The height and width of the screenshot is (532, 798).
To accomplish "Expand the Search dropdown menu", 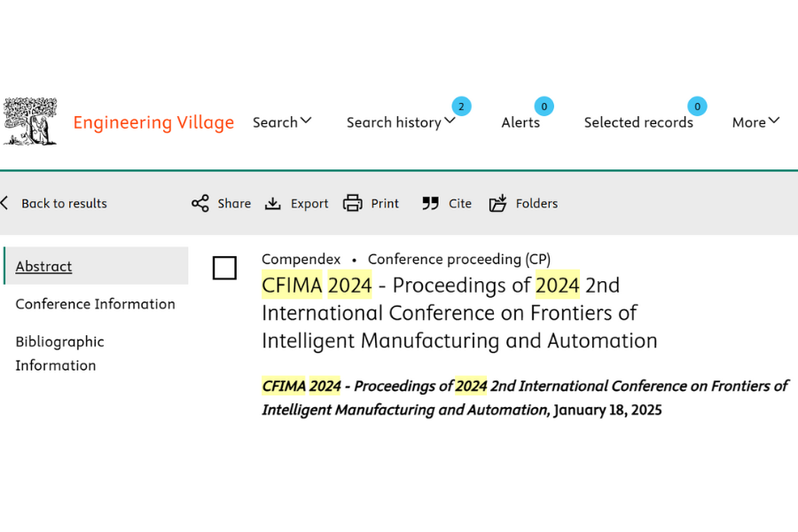I will (282, 122).
